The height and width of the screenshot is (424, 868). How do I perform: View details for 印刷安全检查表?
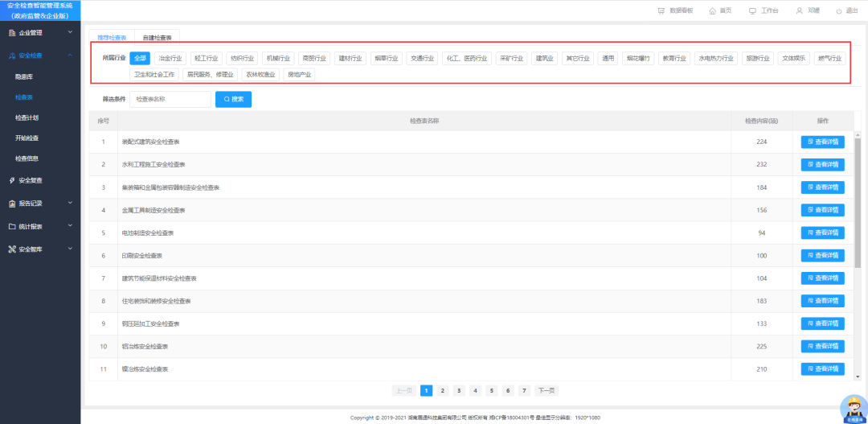[x=823, y=256]
